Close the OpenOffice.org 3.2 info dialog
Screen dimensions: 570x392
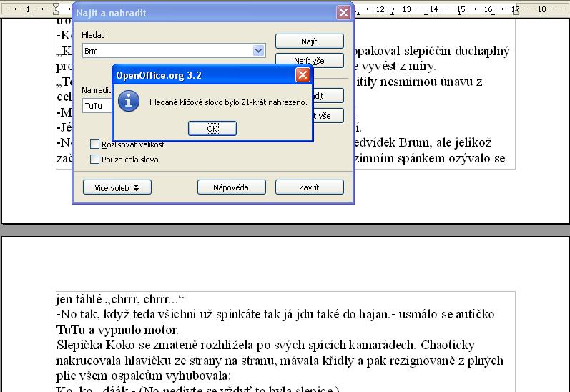point(303,75)
